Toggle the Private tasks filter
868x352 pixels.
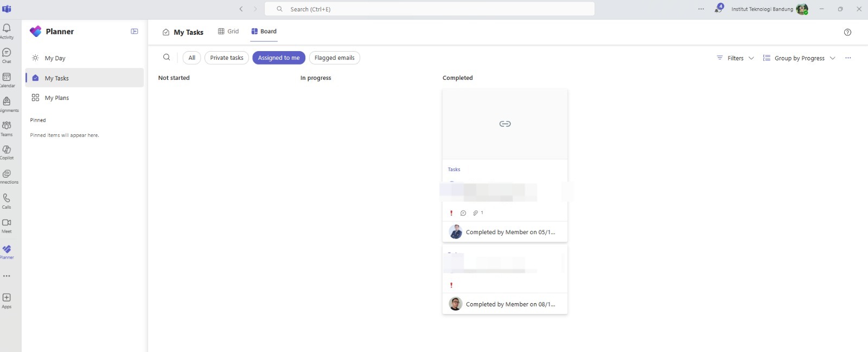tap(227, 58)
